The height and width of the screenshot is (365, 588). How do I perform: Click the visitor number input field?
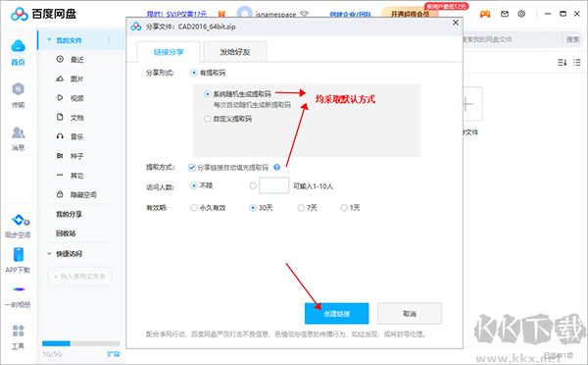click(x=274, y=185)
